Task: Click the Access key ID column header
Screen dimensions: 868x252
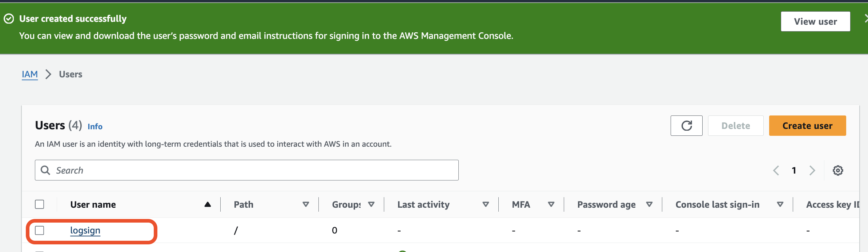Action: 832,204
